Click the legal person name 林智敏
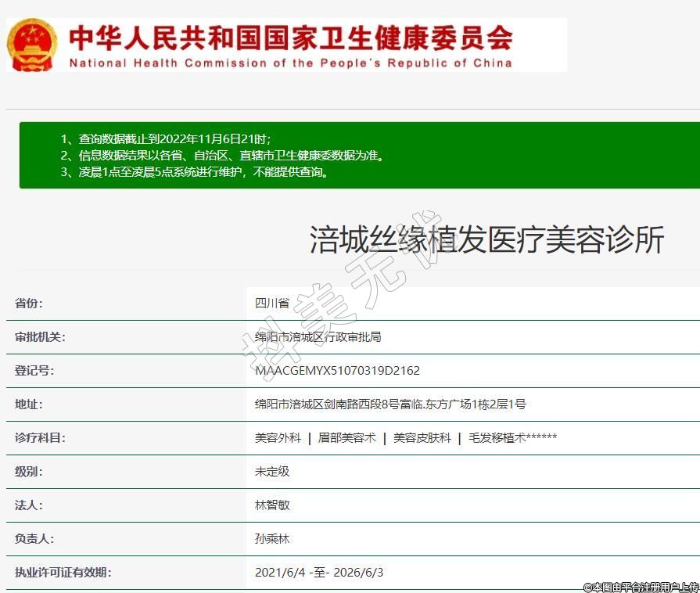The image size is (700, 593). pyautogui.click(x=272, y=505)
